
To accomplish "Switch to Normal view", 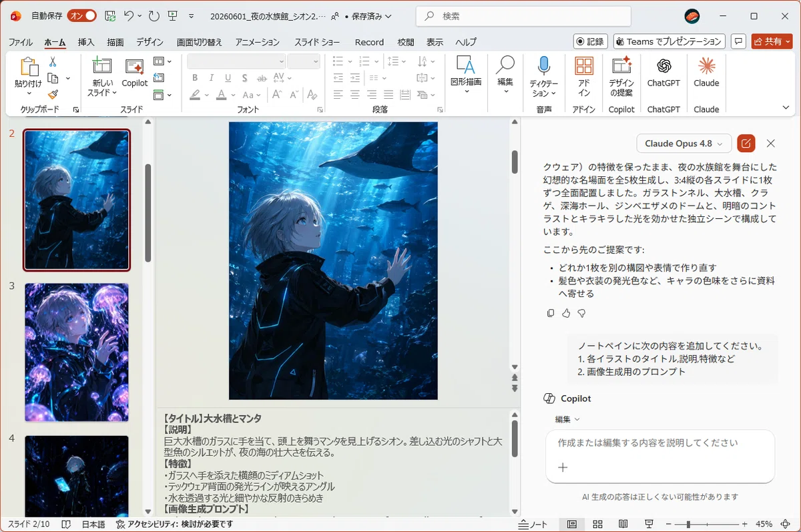I will tap(572, 524).
